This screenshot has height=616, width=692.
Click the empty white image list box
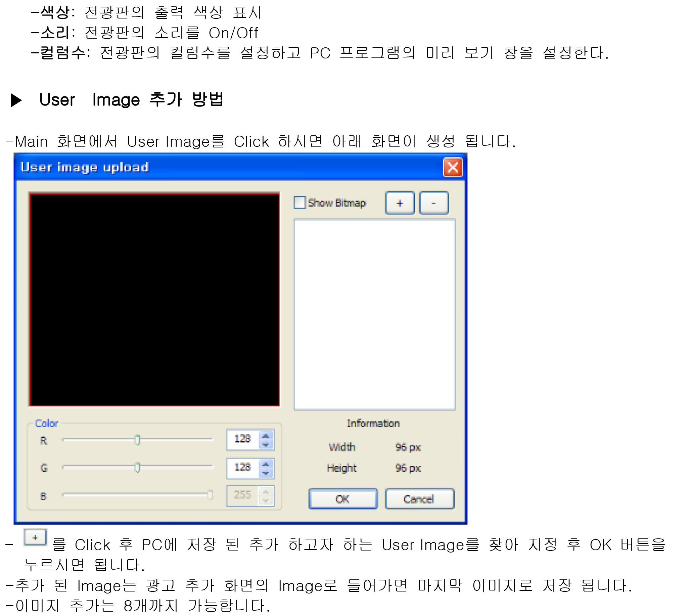pyautogui.click(x=374, y=315)
